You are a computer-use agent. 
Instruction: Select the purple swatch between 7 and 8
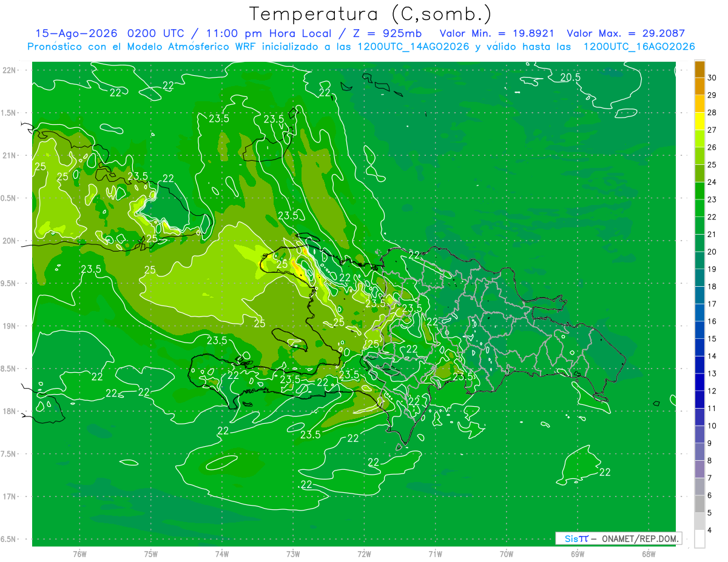coord(699,469)
